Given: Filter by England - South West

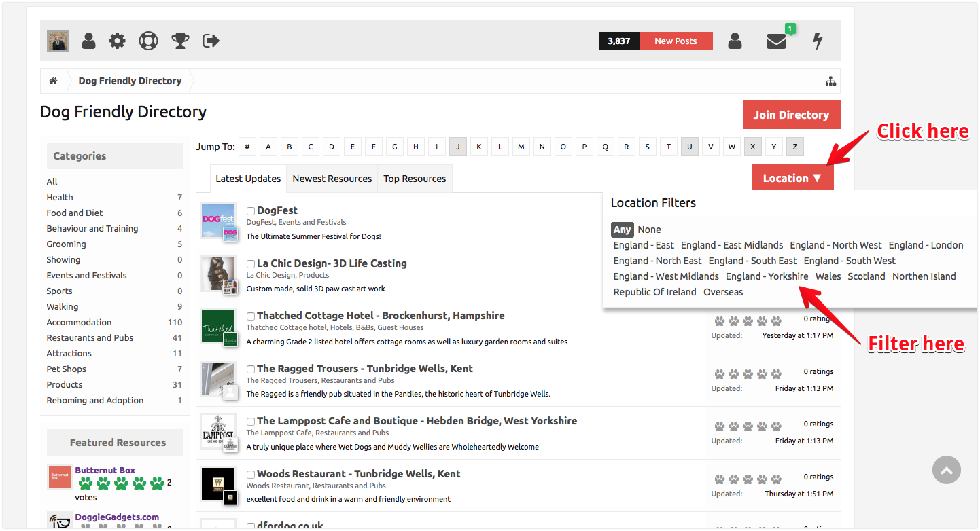Looking at the screenshot, I should 850,261.
